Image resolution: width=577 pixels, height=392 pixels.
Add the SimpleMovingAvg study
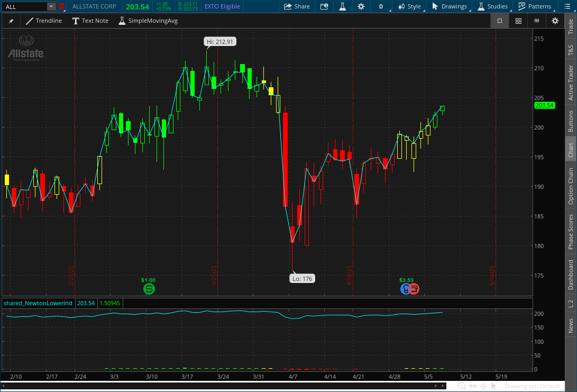click(x=148, y=21)
